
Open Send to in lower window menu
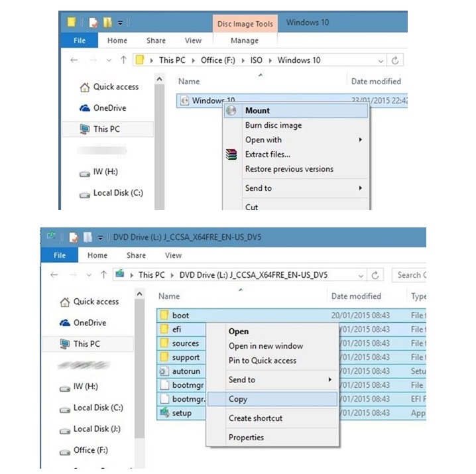[272, 380]
